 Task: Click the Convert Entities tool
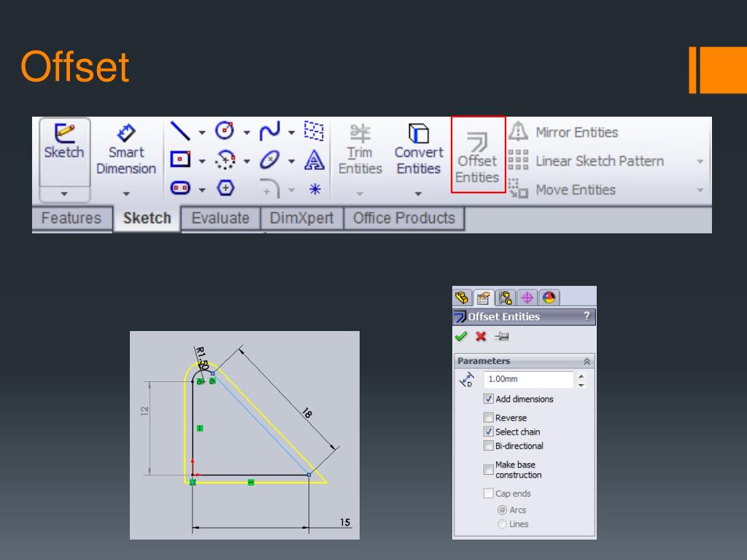[x=418, y=149]
